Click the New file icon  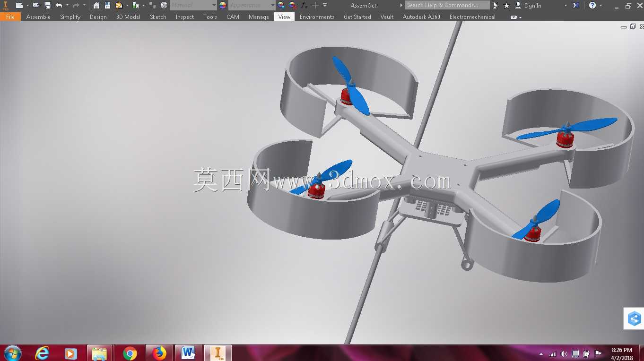pyautogui.click(x=19, y=5)
